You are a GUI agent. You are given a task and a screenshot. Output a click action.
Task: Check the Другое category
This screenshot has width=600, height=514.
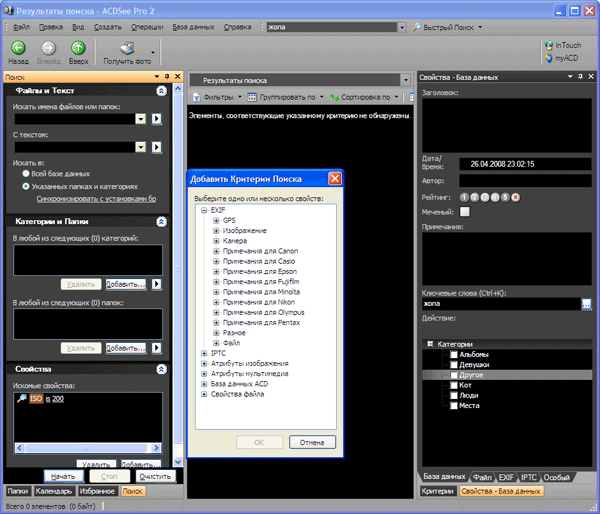tap(454, 375)
